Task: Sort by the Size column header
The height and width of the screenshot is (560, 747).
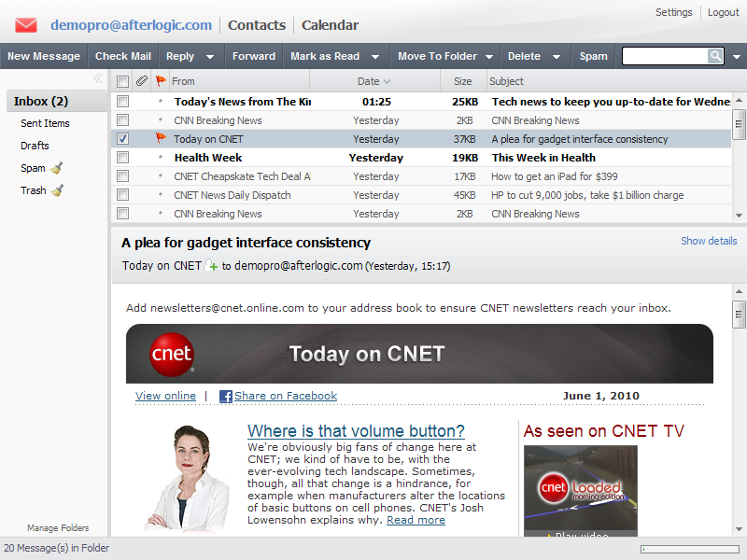Action: (462, 81)
